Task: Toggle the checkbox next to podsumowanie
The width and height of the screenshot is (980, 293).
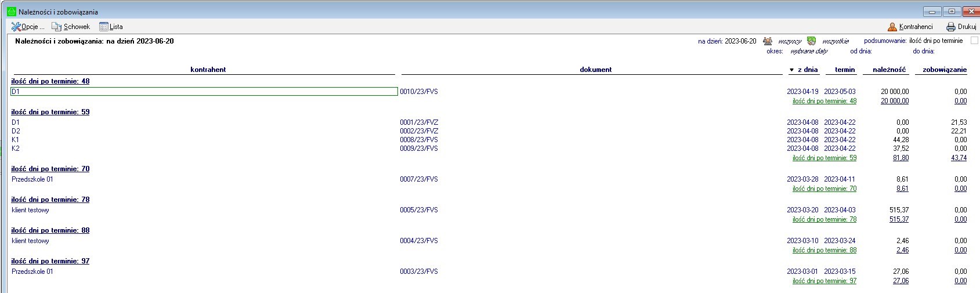Action: click(974, 41)
